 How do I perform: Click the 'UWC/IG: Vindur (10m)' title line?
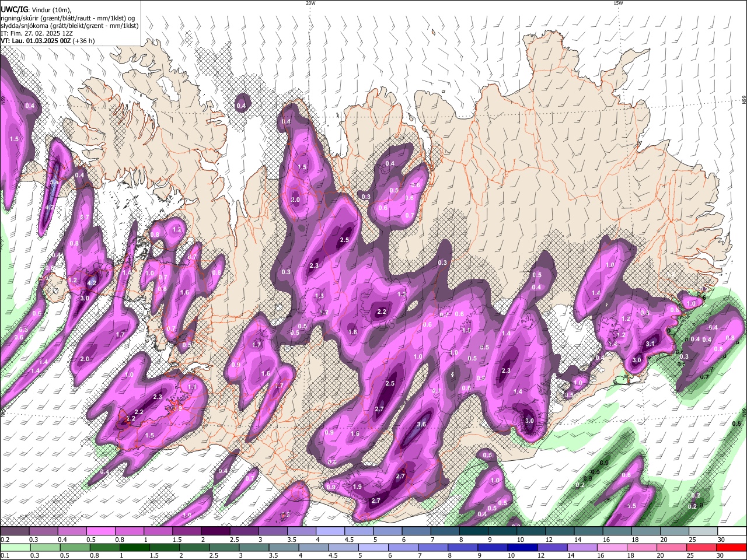tap(36, 9)
